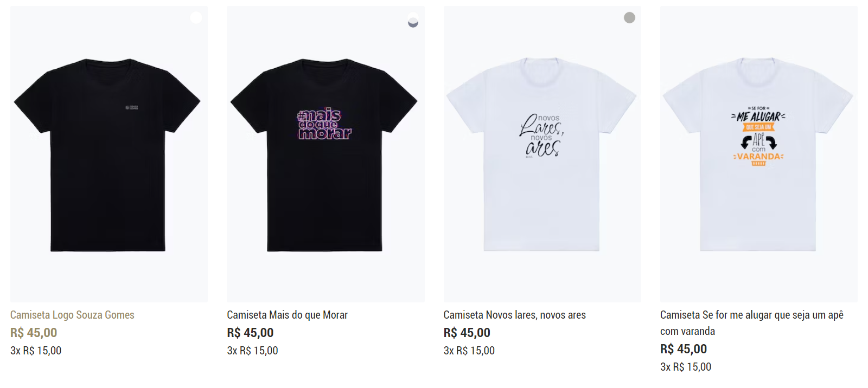
Task: Click 3x R$ 15,00 installment under Mais do que Morar
Action: click(x=252, y=351)
